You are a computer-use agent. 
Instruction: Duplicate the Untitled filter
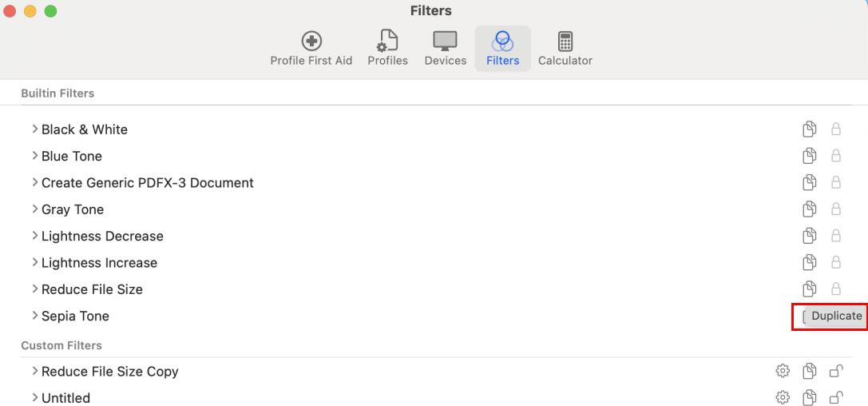tap(810, 397)
